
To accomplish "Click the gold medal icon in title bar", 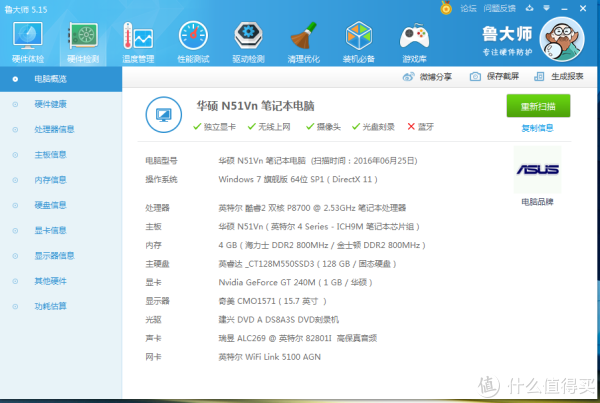I will pos(446,8).
